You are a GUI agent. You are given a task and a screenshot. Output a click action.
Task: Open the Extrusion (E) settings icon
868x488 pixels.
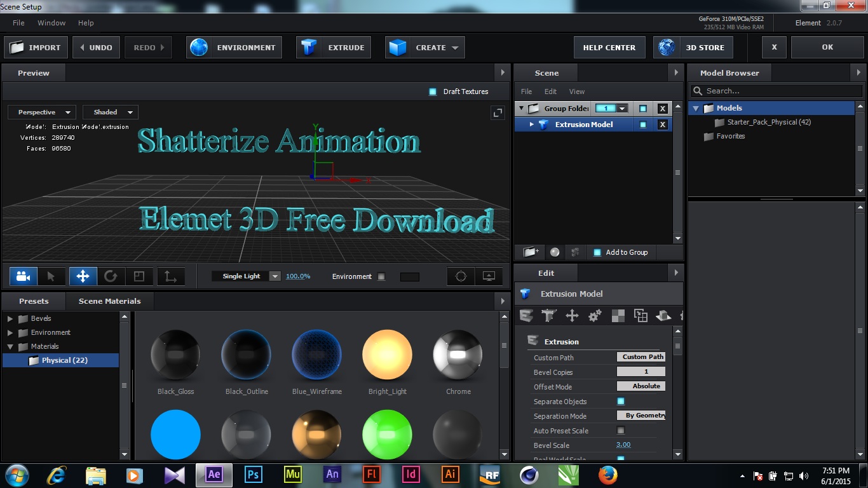(526, 315)
